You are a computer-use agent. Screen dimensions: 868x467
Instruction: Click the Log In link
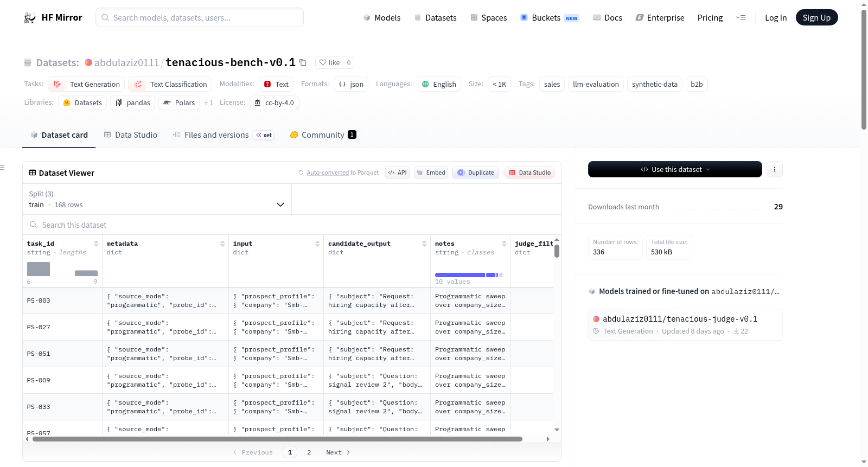(776, 18)
